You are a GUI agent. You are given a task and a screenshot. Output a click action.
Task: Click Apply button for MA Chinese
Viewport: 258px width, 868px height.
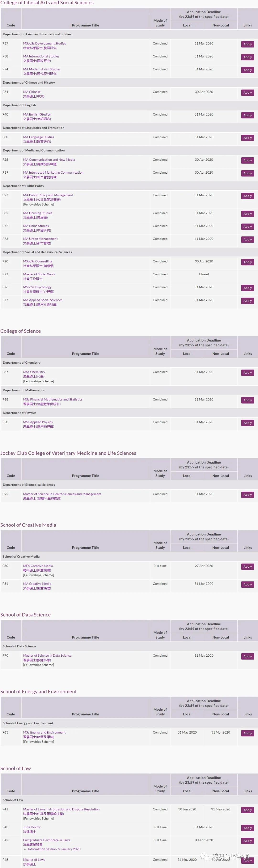pyautogui.click(x=247, y=93)
